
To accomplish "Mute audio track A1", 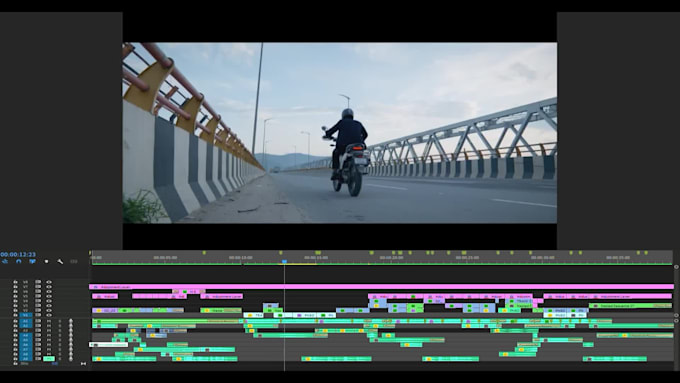I will pyautogui.click(x=49, y=321).
